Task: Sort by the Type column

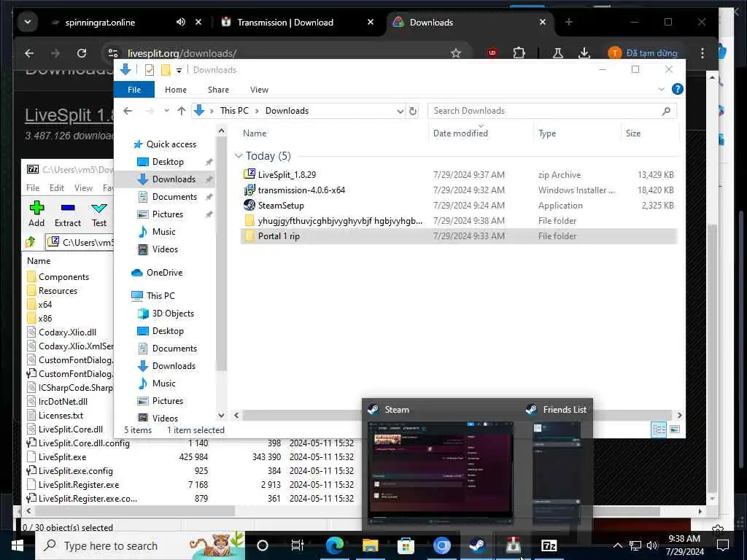Action: point(547,133)
